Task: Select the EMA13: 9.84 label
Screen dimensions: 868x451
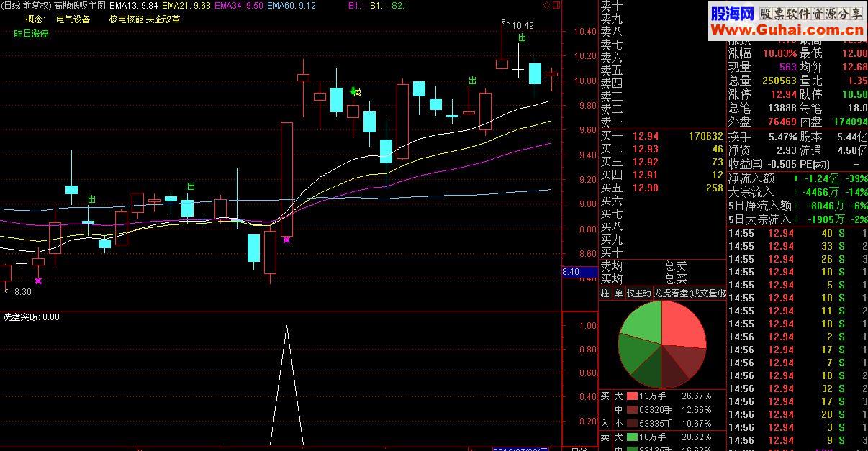Action: tap(134, 6)
